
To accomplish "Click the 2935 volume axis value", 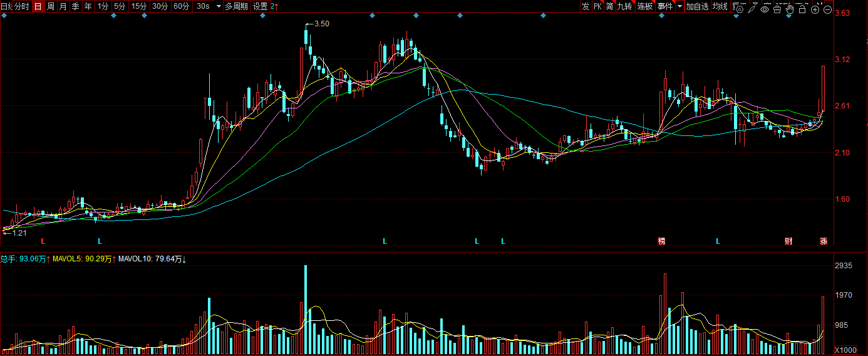I will coord(844,266).
